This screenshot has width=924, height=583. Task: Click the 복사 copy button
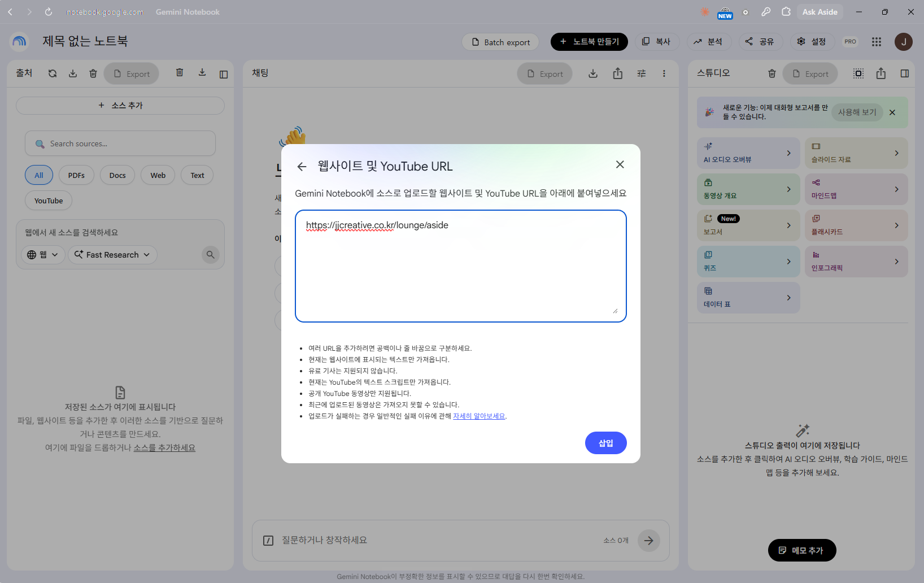point(656,42)
